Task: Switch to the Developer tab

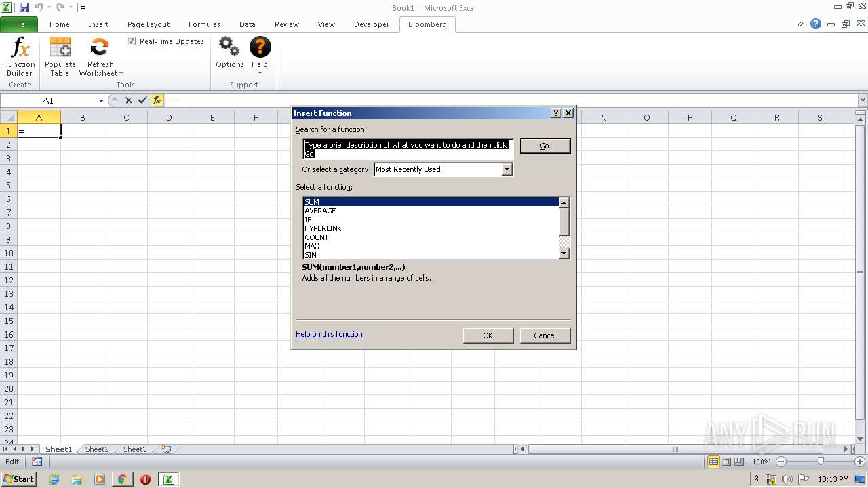Action: pyautogui.click(x=372, y=24)
